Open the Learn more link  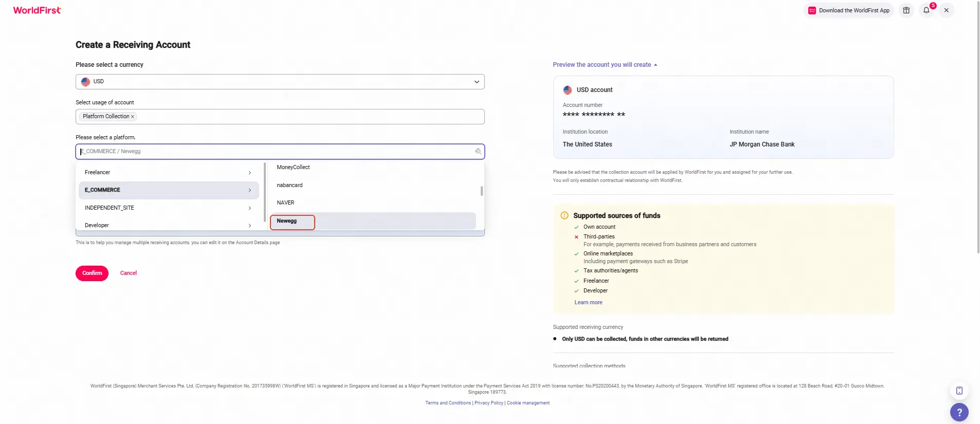[x=588, y=303]
